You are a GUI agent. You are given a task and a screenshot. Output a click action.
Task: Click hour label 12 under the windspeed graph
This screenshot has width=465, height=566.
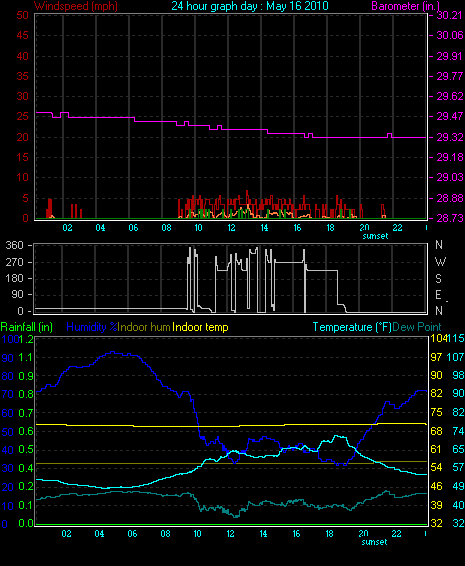[x=231, y=228]
